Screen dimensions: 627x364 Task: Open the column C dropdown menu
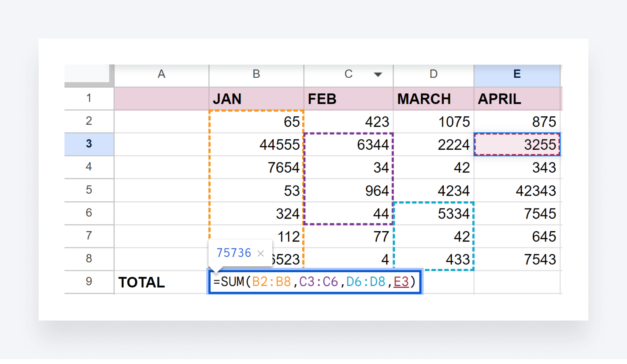[378, 74]
